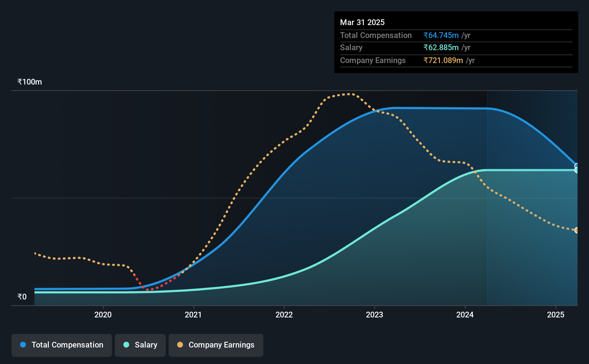Click the 2024 x-axis label
Image resolution: width=589 pixels, height=364 pixels.
click(x=465, y=315)
